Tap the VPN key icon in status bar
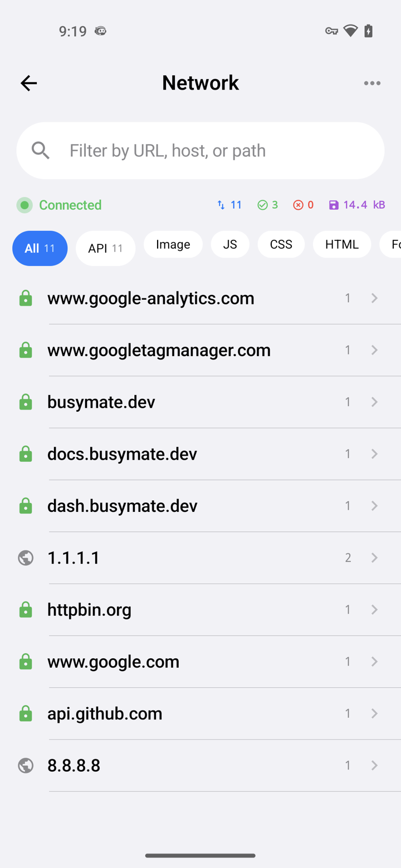The image size is (401, 868). tap(331, 31)
